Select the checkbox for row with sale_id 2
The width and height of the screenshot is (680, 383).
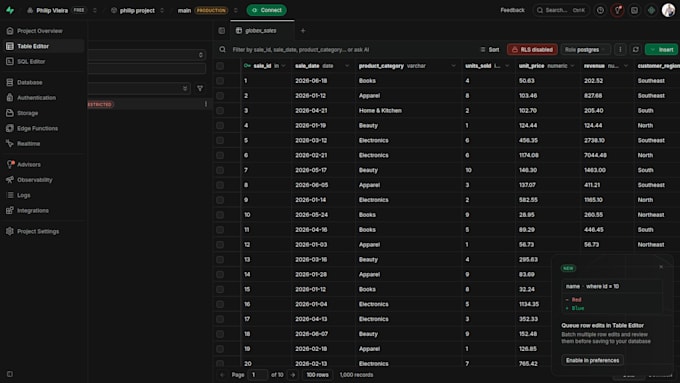pyautogui.click(x=220, y=95)
